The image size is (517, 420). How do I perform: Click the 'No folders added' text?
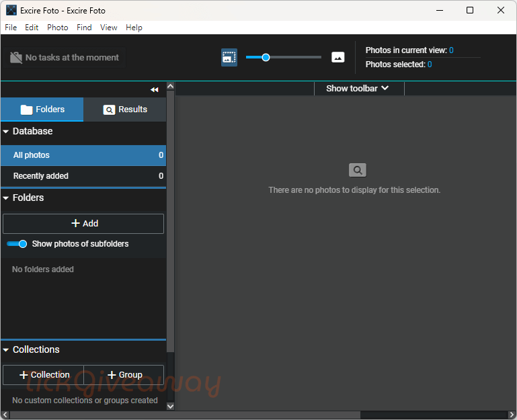click(43, 269)
